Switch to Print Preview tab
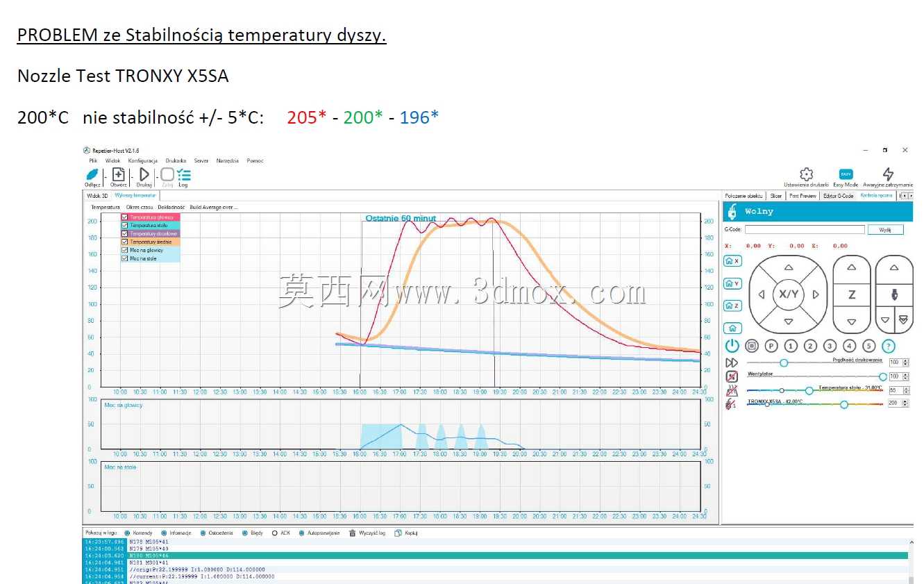 pos(803,196)
